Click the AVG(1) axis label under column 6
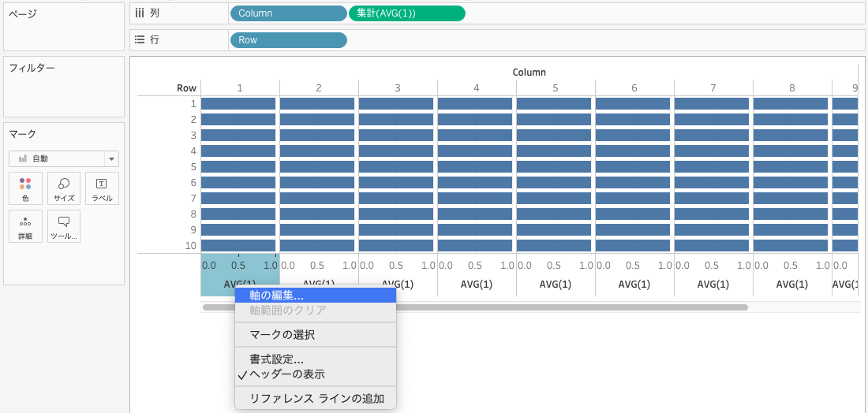This screenshot has width=868, height=413. [634, 285]
